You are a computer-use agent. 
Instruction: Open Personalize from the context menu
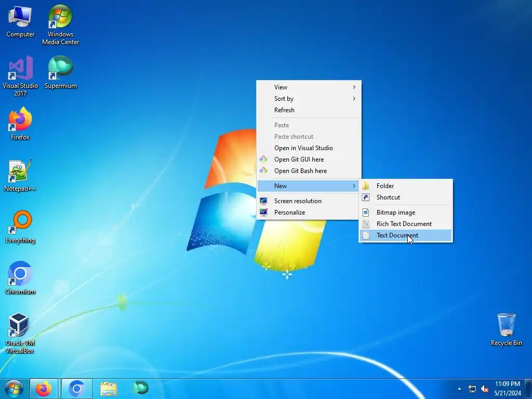(309, 212)
